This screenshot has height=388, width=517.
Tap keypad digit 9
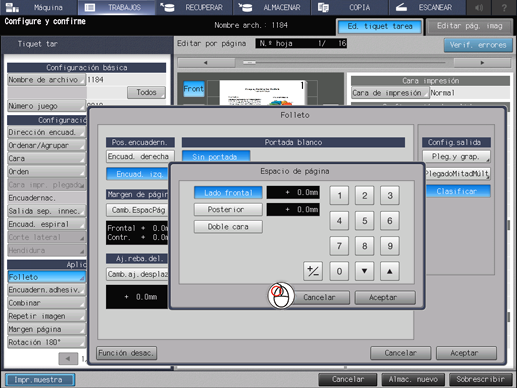pyautogui.click(x=390, y=246)
